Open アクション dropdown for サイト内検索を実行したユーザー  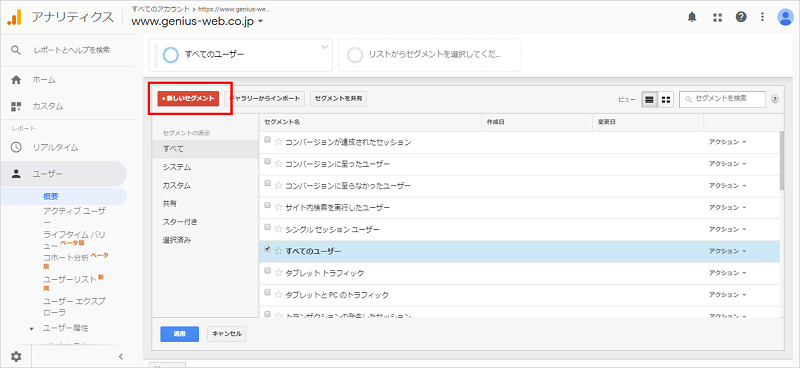(728, 208)
